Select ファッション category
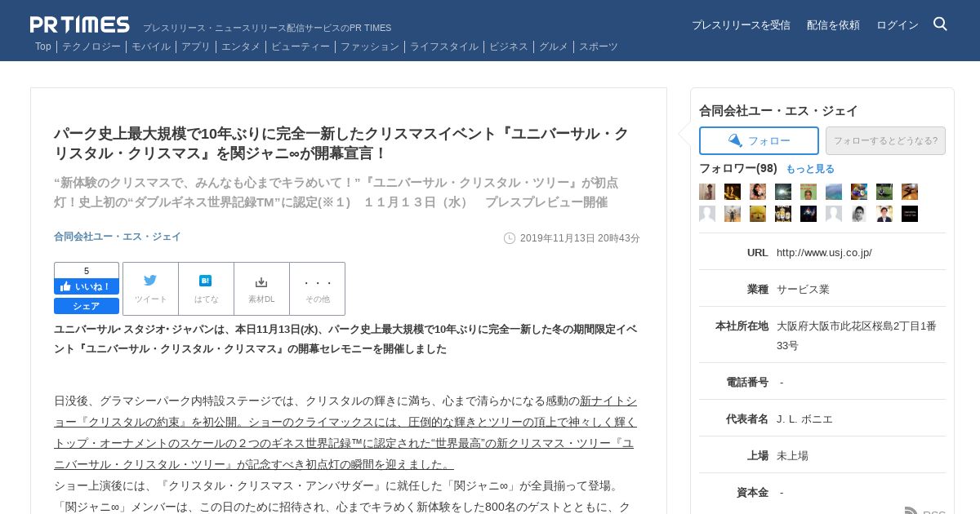Image resolution: width=980 pixels, height=514 pixels. pos(370,47)
